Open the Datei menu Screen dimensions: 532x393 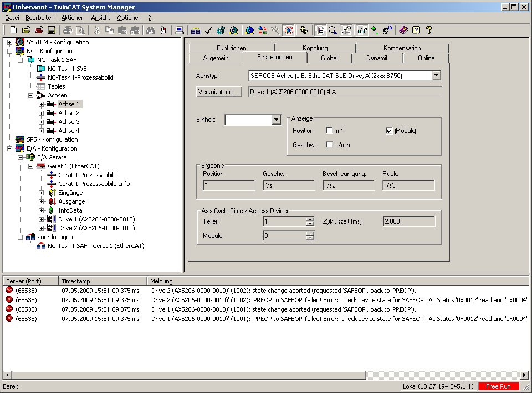click(x=12, y=18)
